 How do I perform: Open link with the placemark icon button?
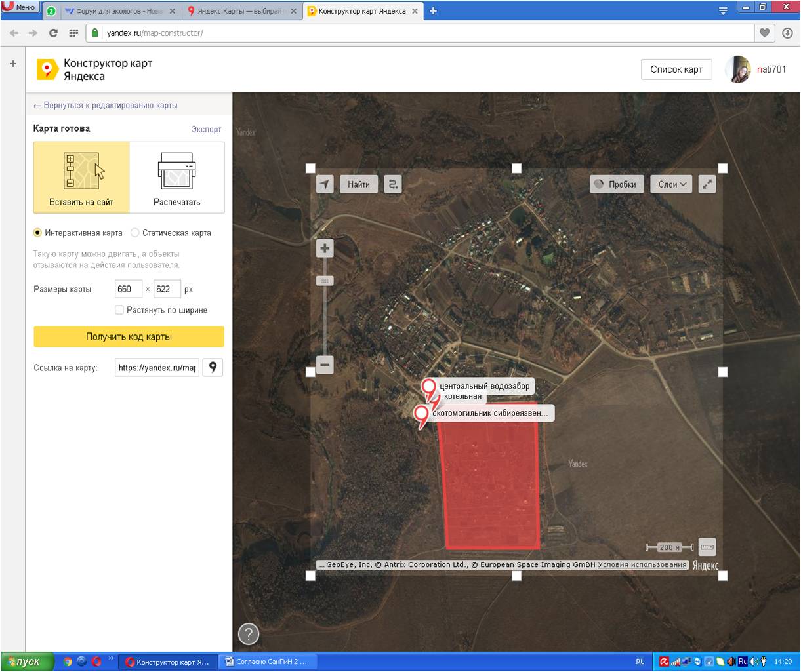click(213, 368)
